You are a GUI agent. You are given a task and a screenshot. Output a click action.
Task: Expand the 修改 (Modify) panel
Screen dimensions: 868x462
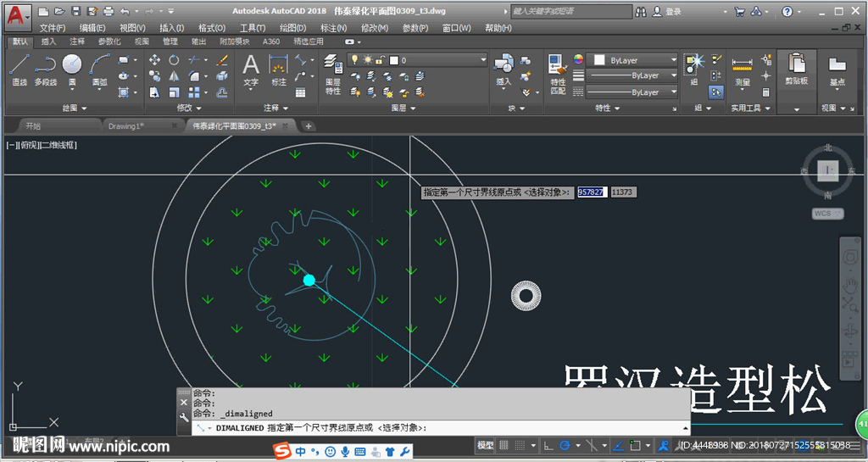188,109
